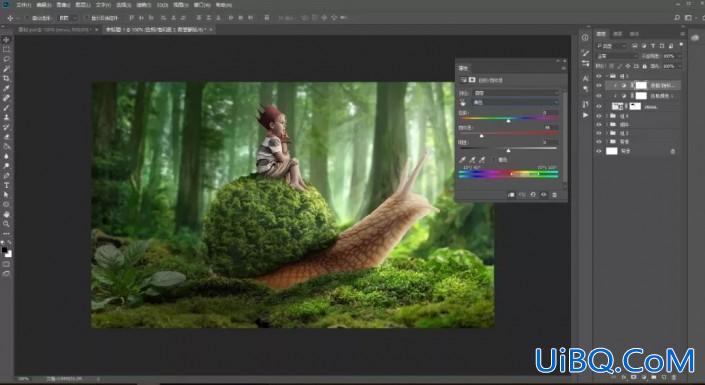Hide the selected hue/saturation adjustment layer
Screen dimensions: 705x385
(x=599, y=85)
